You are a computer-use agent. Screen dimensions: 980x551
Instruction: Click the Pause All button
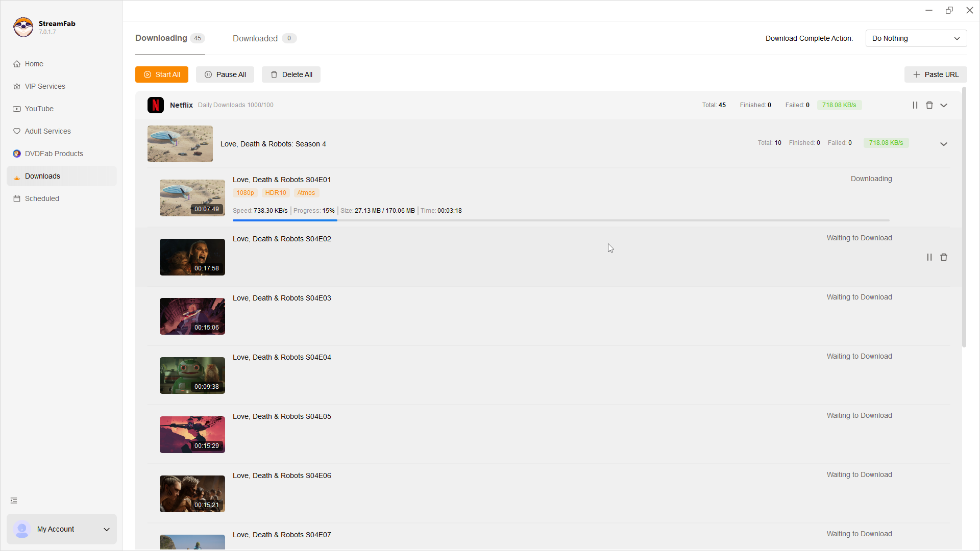pyautogui.click(x=225, y=74)
